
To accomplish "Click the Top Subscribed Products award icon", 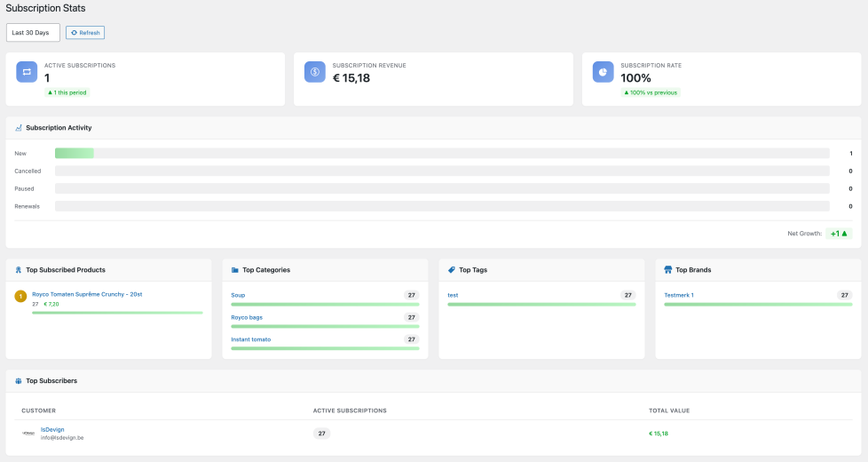I will tap(19, 270).
